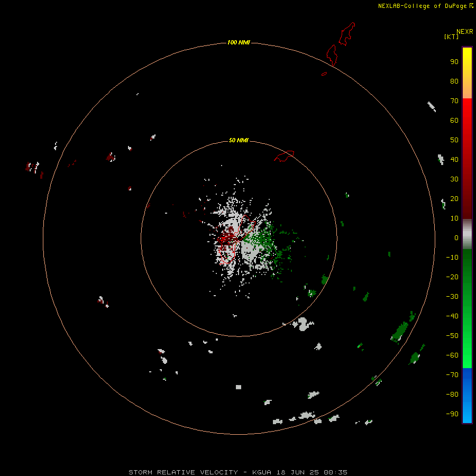
Task: Select the -20 value on velocity scale
Action: pos(452,277)
